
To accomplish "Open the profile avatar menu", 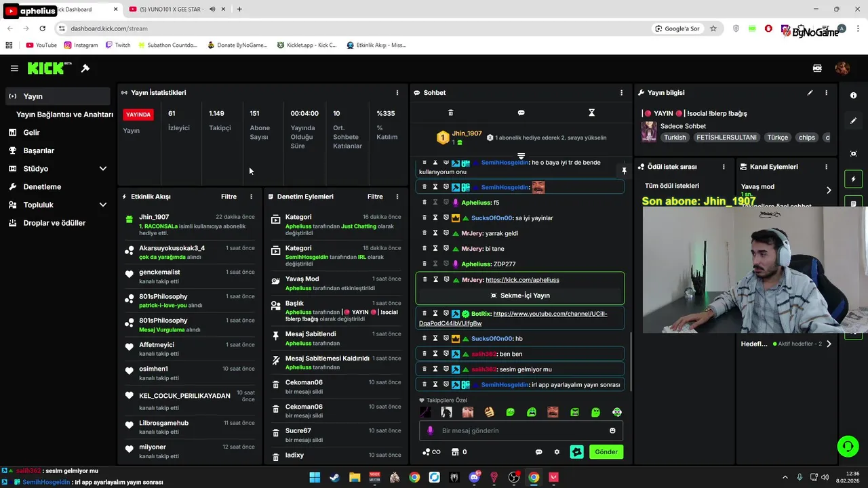I will 842,68.
